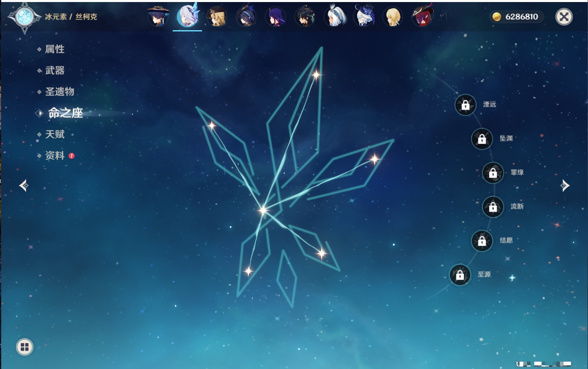Open the grid menu button
Viewport: 588px width, 369px height.
pyautogui.click(x=24, y=347)
